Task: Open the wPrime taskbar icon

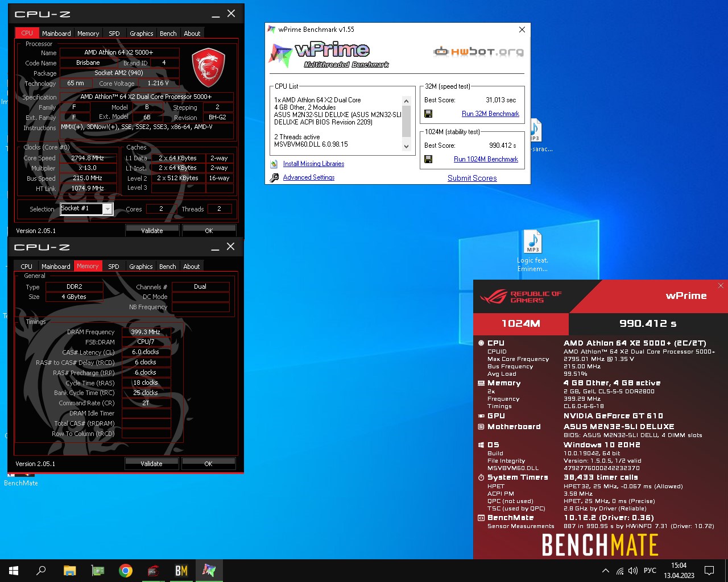Action: tap(209, 571)
